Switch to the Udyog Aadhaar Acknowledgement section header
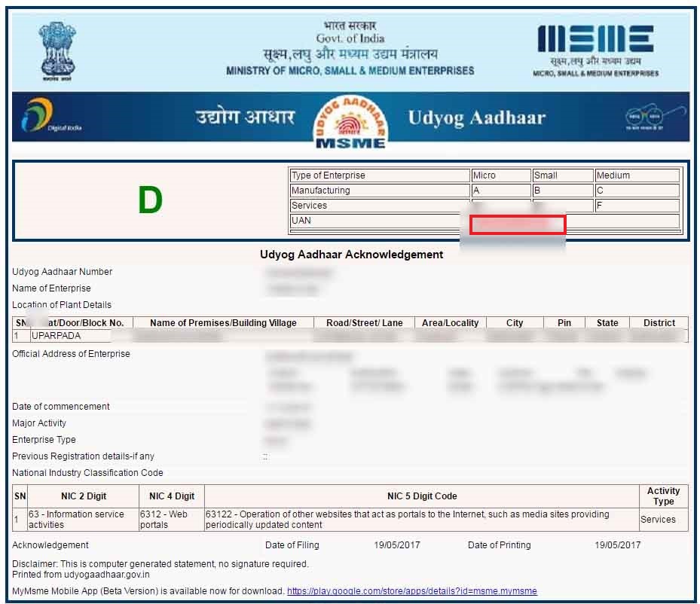700x604 pixels. pos(350,255)
